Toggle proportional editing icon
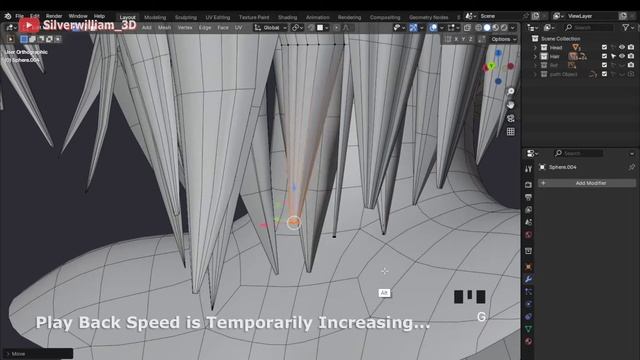This screenshot has height=360, width=640. coord(337,28)
